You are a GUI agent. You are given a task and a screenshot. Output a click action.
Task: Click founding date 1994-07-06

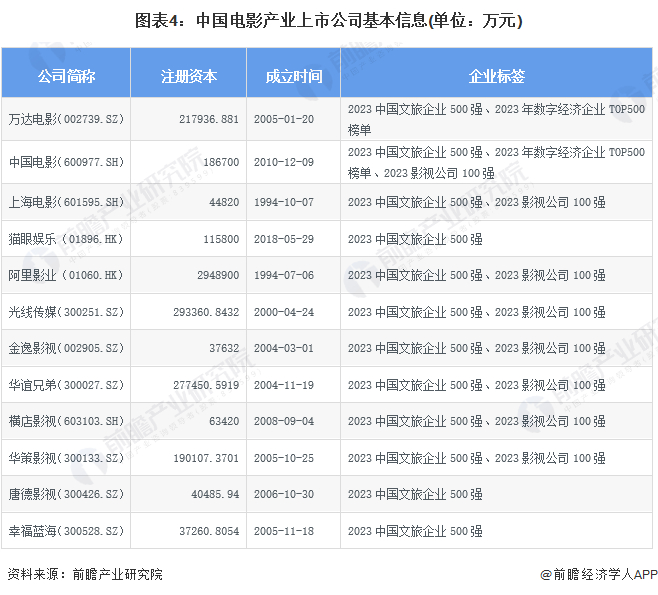(x=284, y=275)
